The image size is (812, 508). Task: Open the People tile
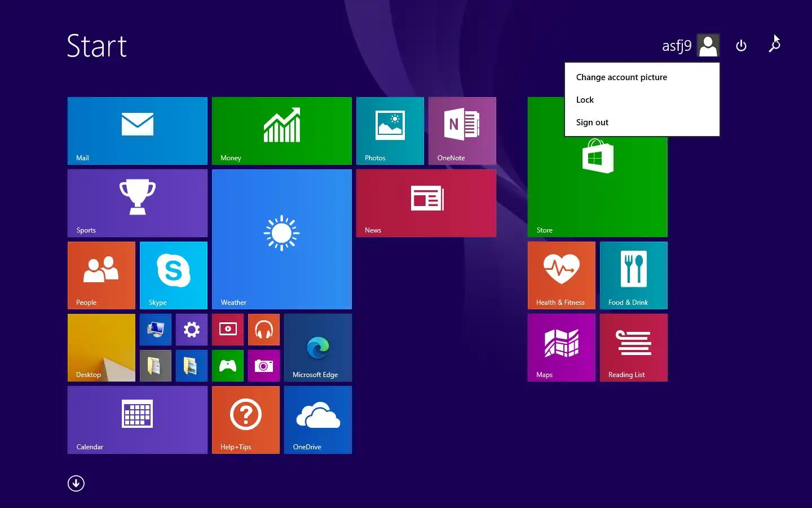pos(101,275)
